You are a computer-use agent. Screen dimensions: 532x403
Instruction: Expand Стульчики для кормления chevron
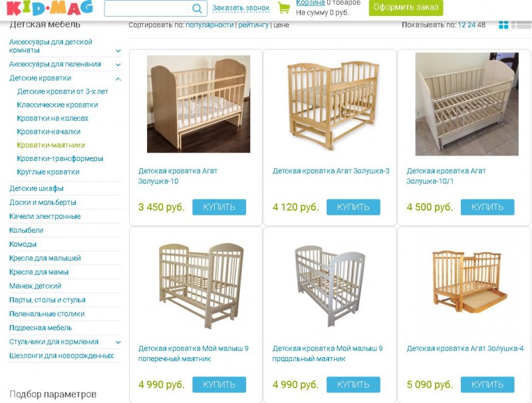coord(118,342)
